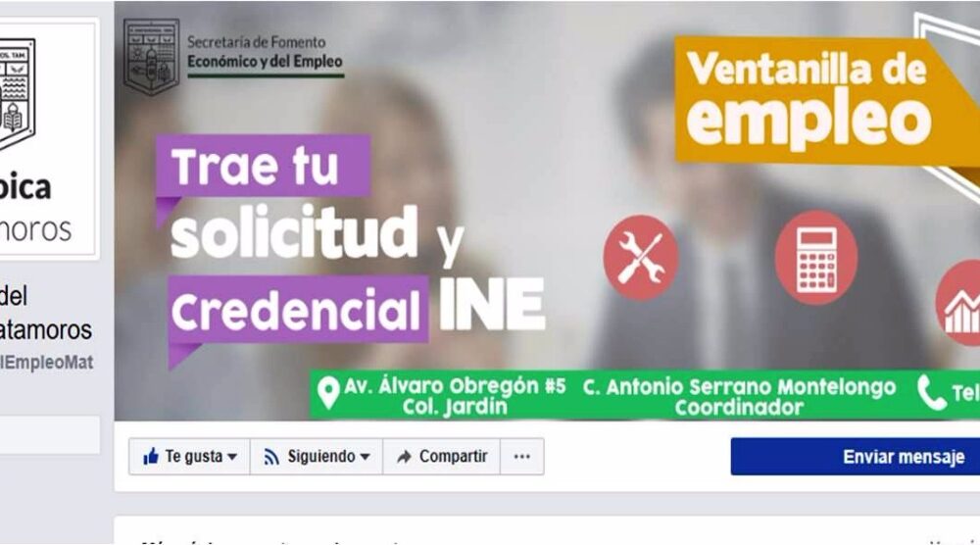Click the white phone handset icon
Screen dimensions: 980x545
pos(932,392)
